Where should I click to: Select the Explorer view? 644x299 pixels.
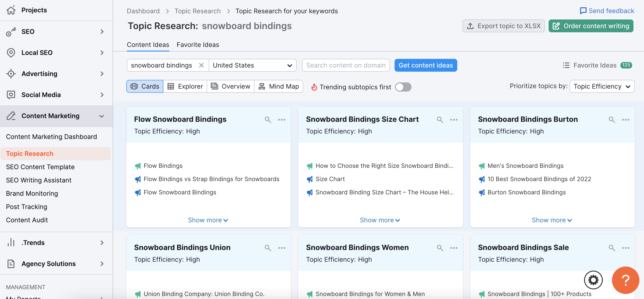point(185,86)
